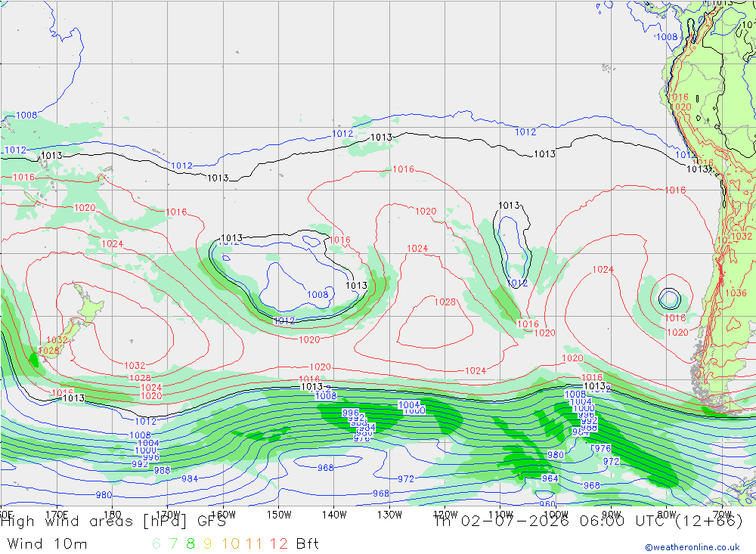Screen dimensions: 756x554
Task: Click the 1036 pressure label over South America
Action: (736, 292)
